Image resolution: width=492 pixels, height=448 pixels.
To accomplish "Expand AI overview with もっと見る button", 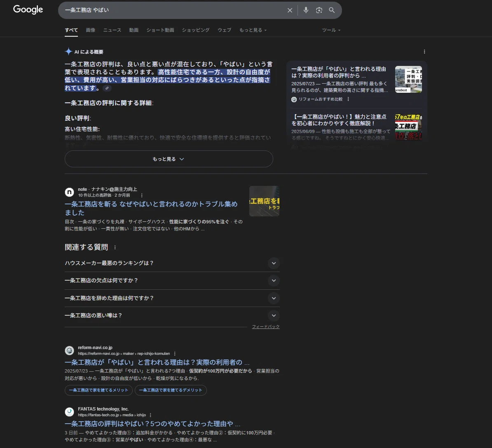I will point(169,159).
